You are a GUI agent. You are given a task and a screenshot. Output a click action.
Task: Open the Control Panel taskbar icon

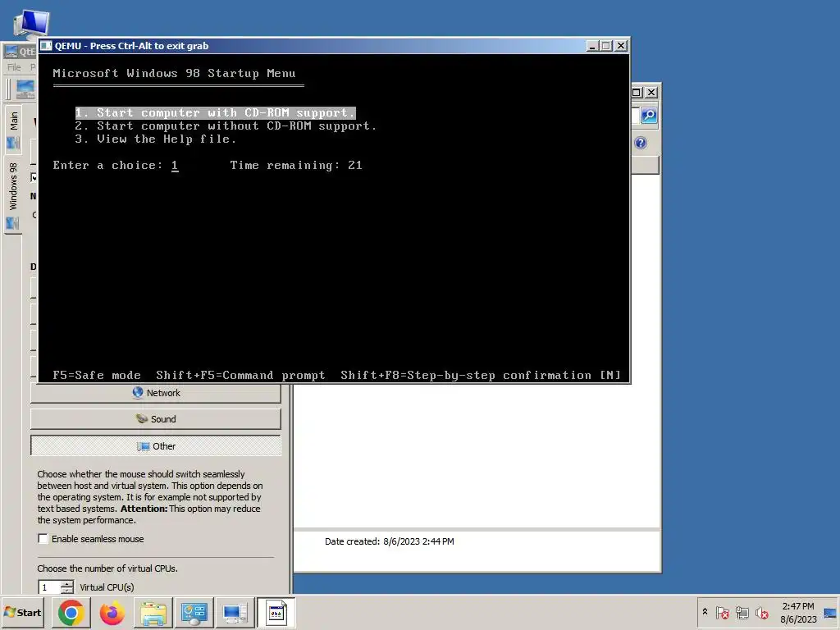pyautogui.click(x=194, y=612)
